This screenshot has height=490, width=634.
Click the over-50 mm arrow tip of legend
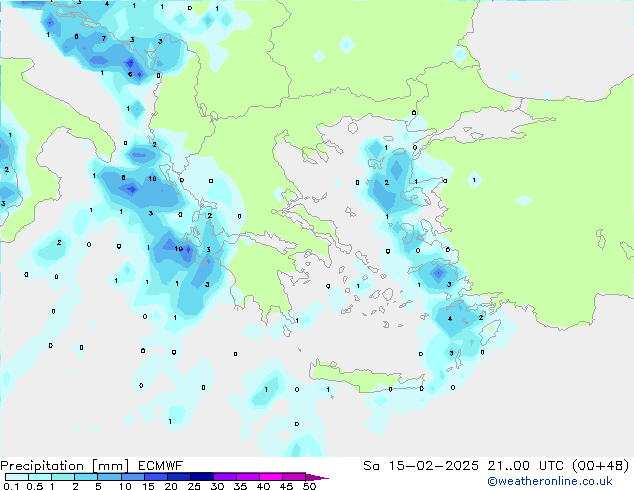click(317, 477)
